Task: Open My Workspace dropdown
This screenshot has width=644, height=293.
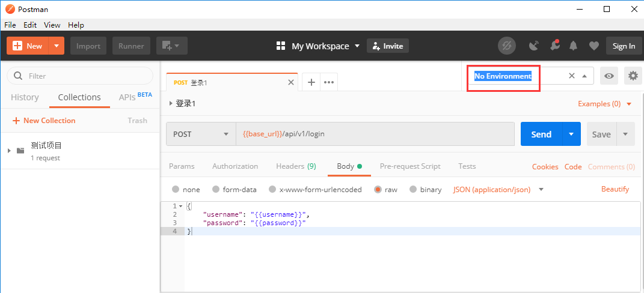Action: [x=357, y=46]
